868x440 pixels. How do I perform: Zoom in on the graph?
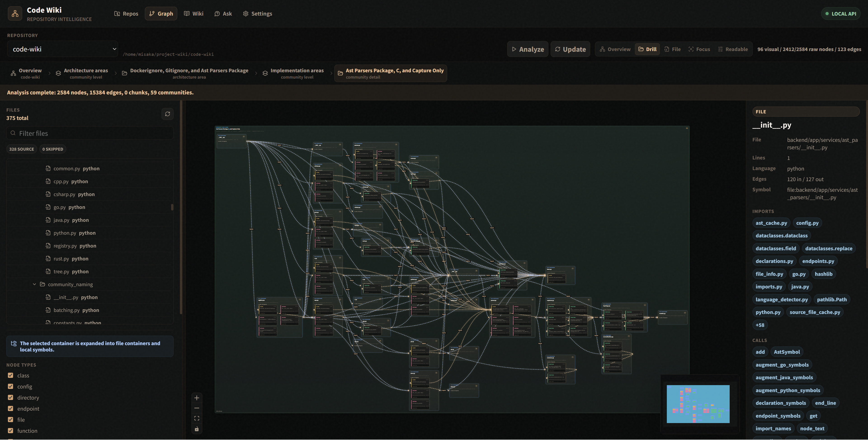point(197,398)
